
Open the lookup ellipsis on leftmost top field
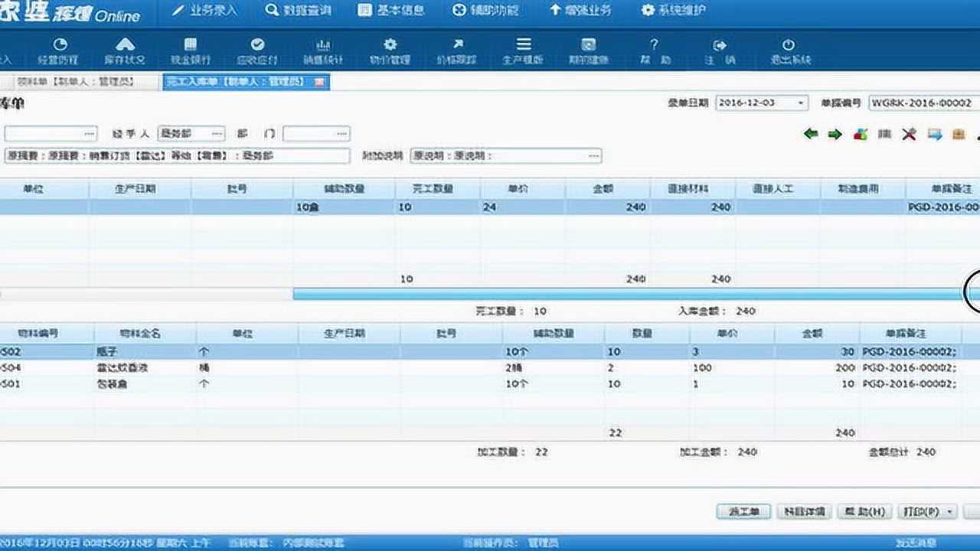[x=90, y=134]
